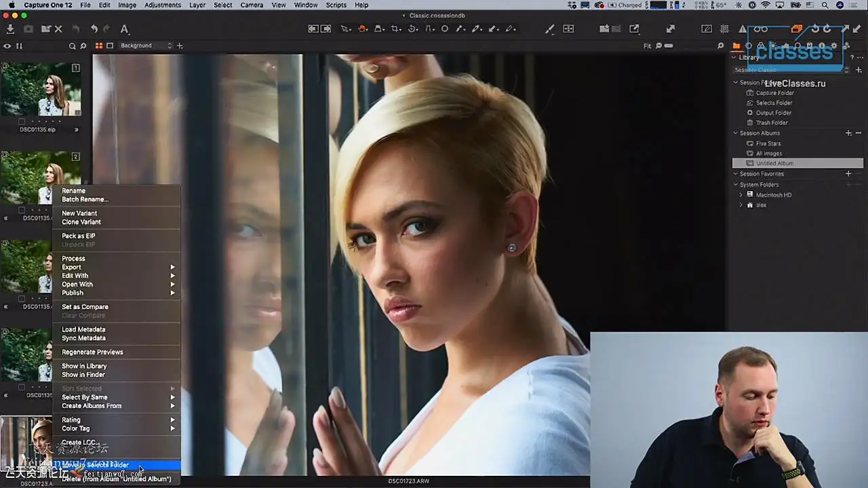Select the pointer cursor tool
868x488 pixels.
345,29
